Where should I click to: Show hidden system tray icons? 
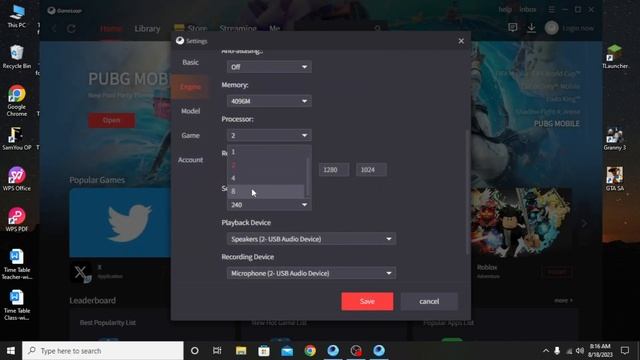[546, 351]
